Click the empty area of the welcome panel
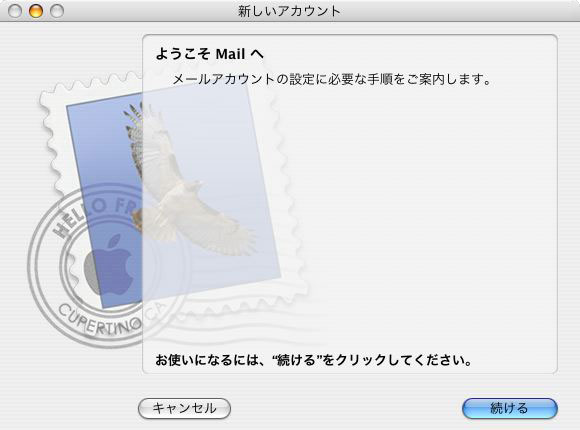Viewport: 580px width, 430px height. coord(407,222)
